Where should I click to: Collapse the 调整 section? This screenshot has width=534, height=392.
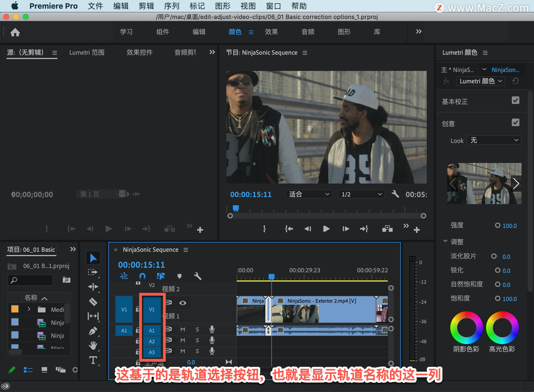445,241
